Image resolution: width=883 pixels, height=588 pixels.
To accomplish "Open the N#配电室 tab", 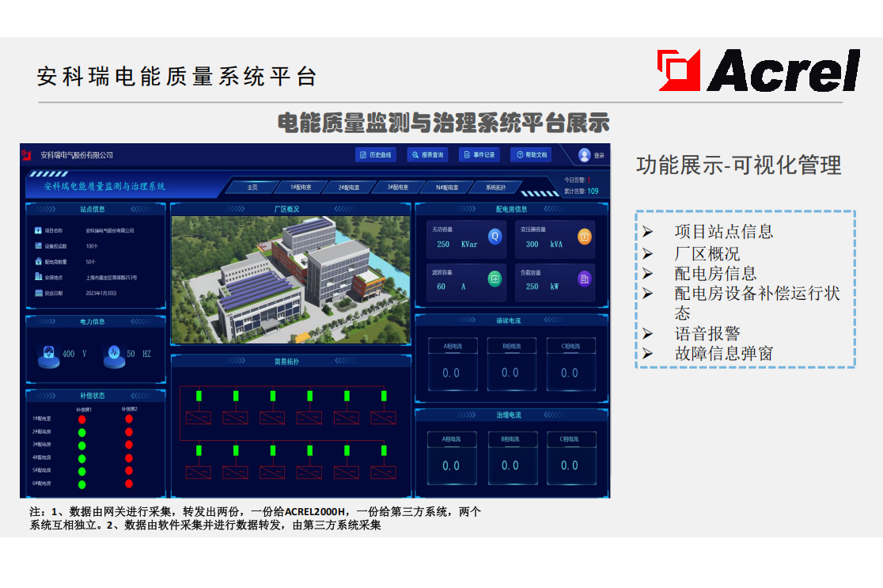I will pos(447,187).
